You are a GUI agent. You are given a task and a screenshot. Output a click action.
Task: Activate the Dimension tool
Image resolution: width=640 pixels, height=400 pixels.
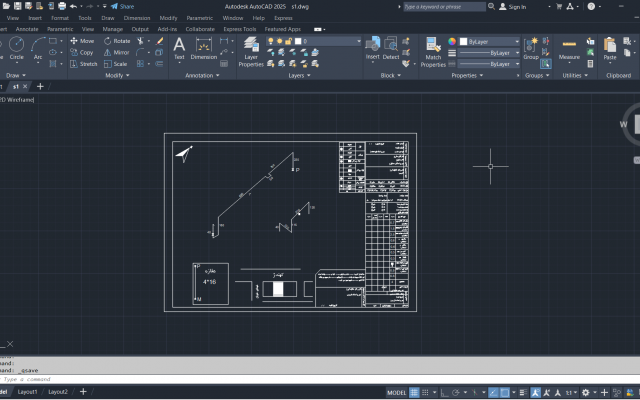[x=204, y=48]
